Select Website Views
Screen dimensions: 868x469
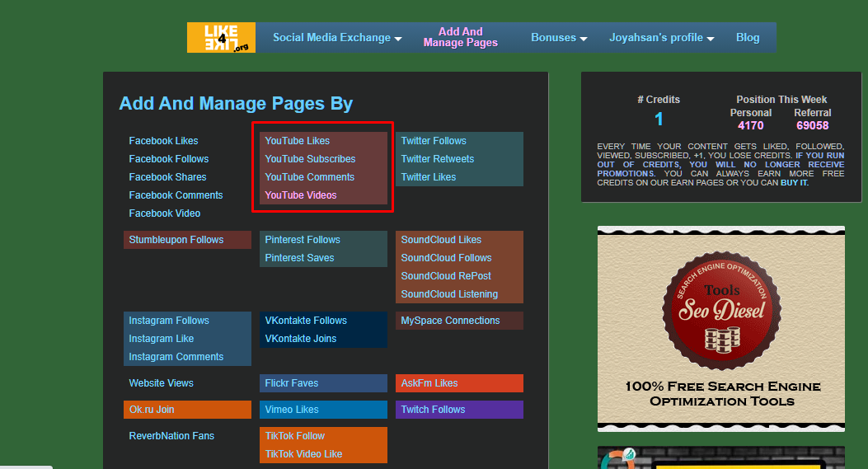161,383
